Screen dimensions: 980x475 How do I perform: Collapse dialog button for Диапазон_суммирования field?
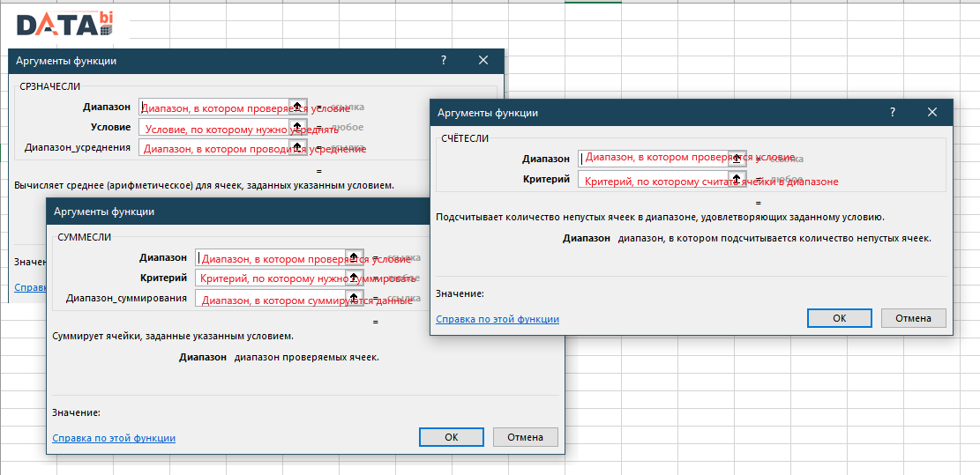[355, 299]
